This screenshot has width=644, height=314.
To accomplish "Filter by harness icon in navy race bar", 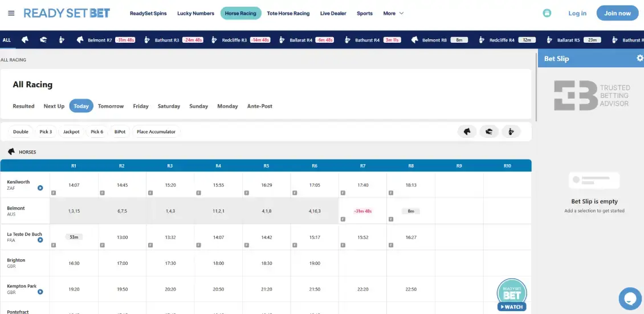I will click(62, 40).
